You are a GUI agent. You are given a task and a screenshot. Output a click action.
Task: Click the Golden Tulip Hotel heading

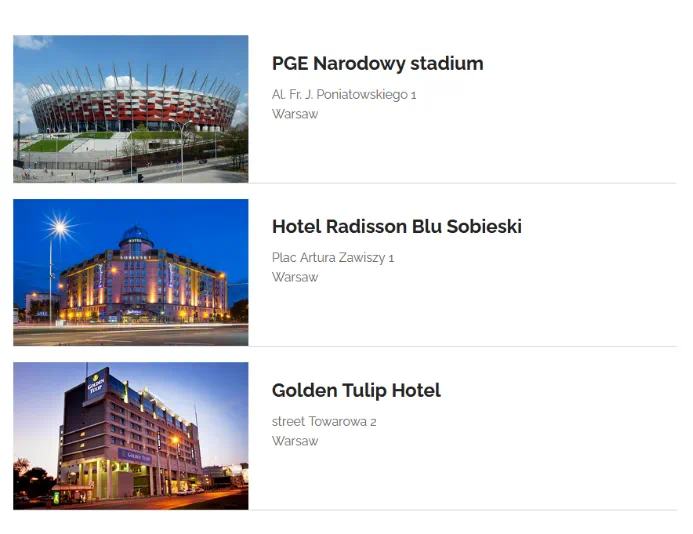click(x=356, y=391)
